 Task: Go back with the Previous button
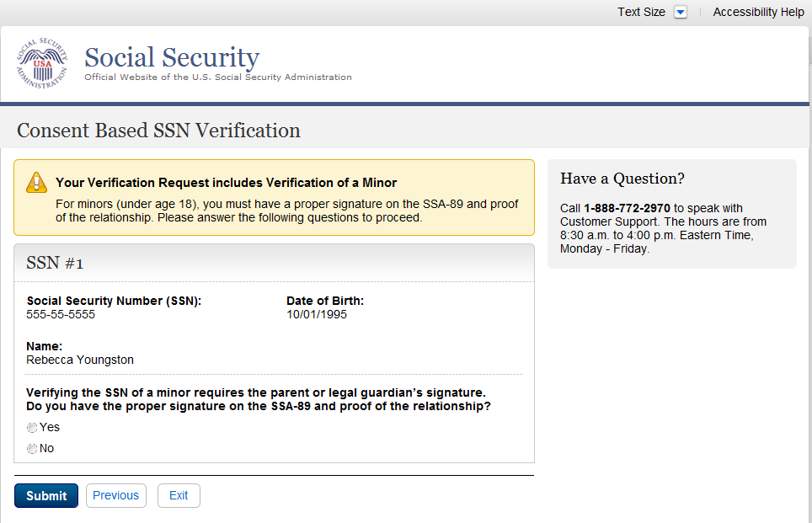click(116, 495)
